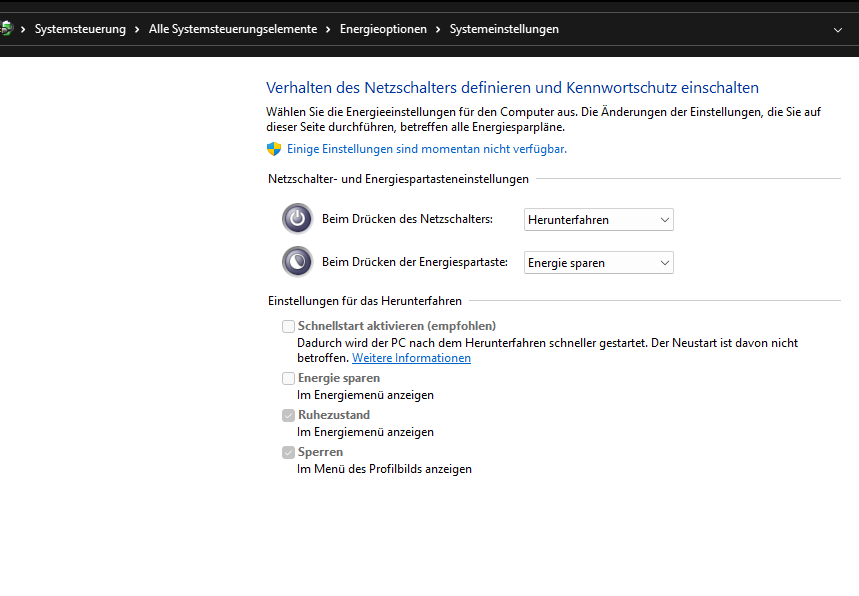Click the Energie sparen checkbox label
The width and height of the screenshot is (859, 596).
[339, 378]
